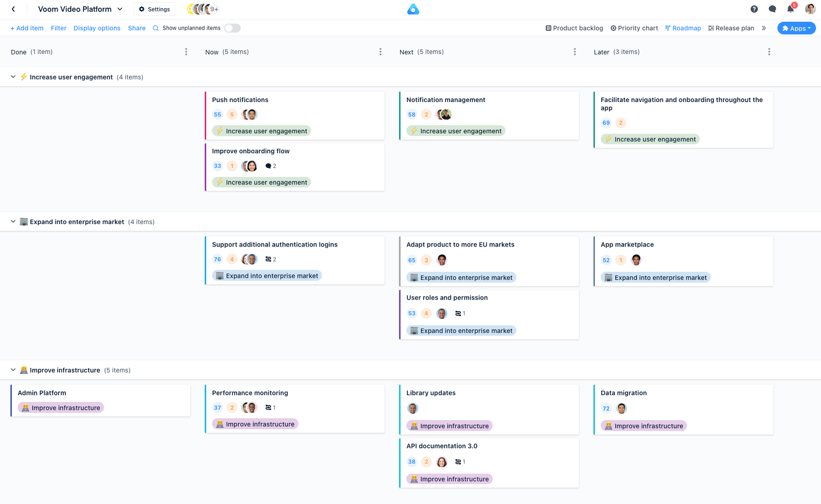Click the assignee avatar on Data migration
821x504 pixels.
622,409
